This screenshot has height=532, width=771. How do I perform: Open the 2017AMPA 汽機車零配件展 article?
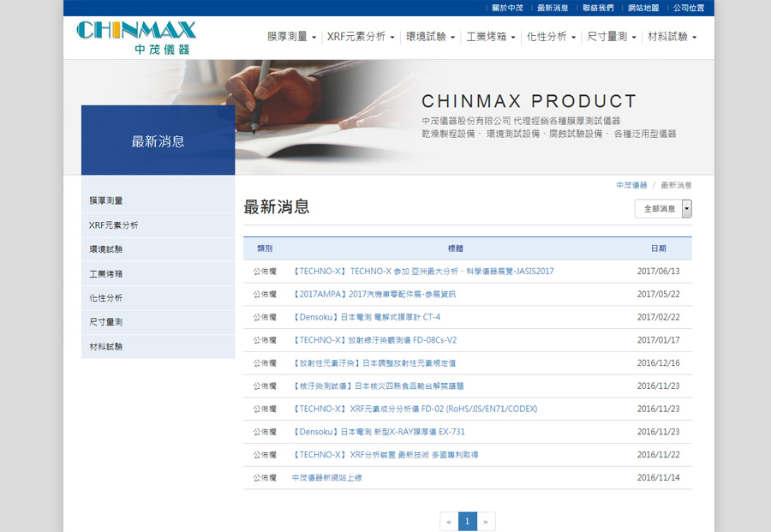point(374,294)
